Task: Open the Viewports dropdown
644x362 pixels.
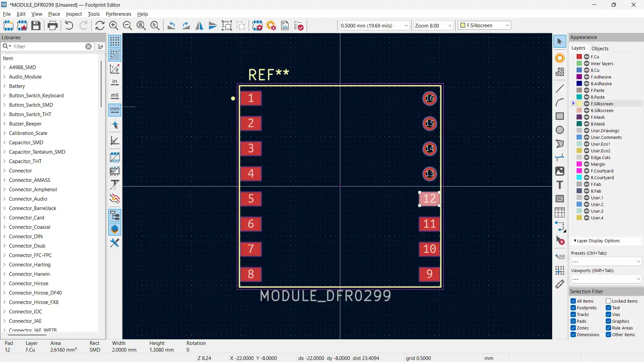Action: (x=606, y=279)
